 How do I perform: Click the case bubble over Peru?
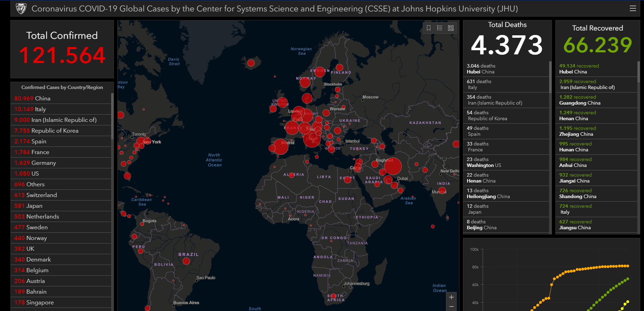click(141, 251)
